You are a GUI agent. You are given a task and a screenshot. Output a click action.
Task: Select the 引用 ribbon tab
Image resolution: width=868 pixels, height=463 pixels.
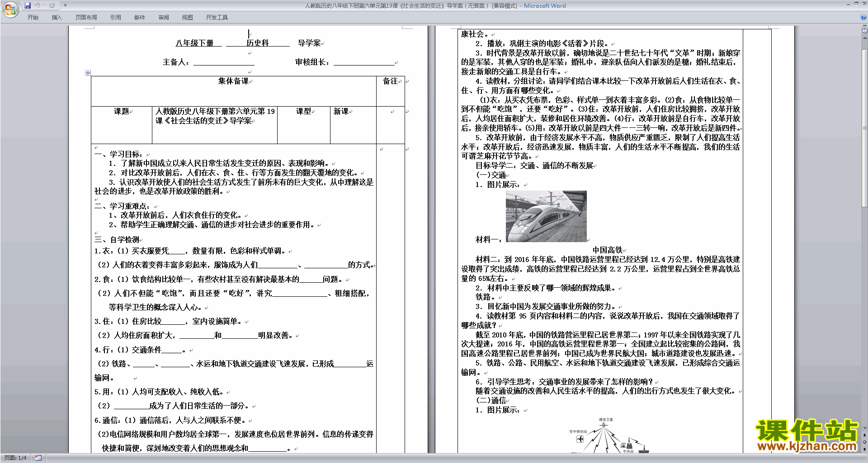coord(116,17)
